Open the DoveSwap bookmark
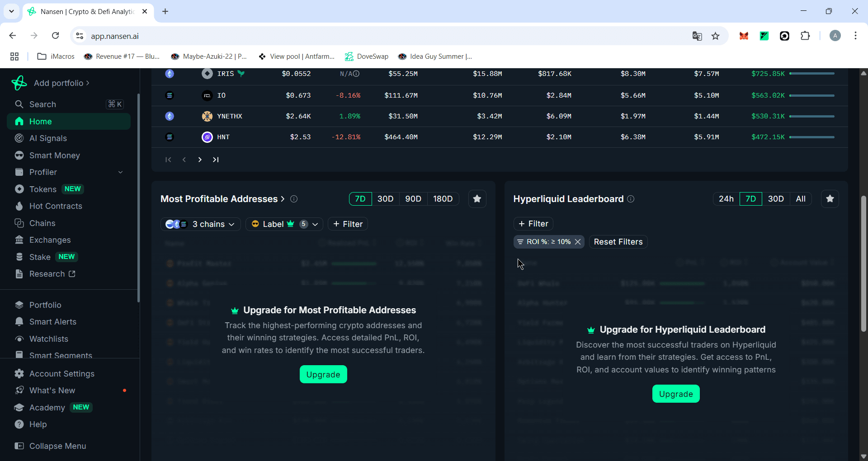Screen dimensions: 868x461 [x=367, y=56]
